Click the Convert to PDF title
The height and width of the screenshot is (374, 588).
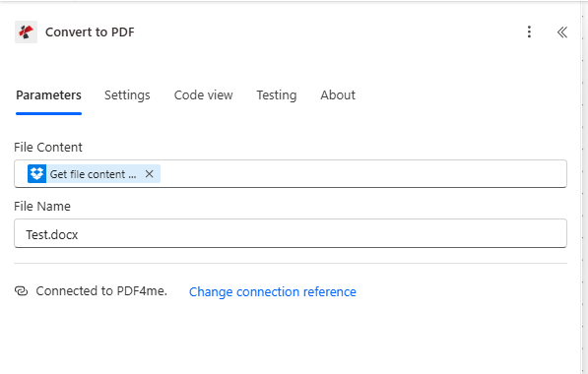coord(90,32)
